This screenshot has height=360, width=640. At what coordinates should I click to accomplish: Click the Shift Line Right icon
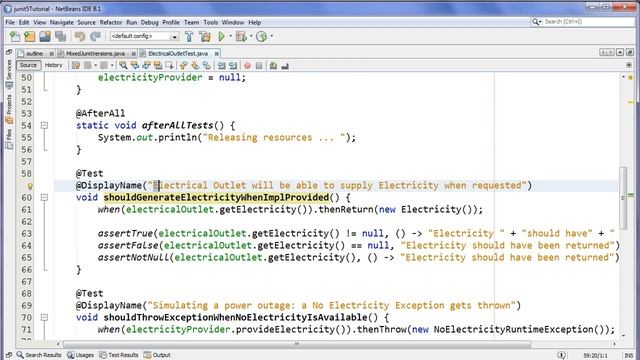tap(233, 65)
